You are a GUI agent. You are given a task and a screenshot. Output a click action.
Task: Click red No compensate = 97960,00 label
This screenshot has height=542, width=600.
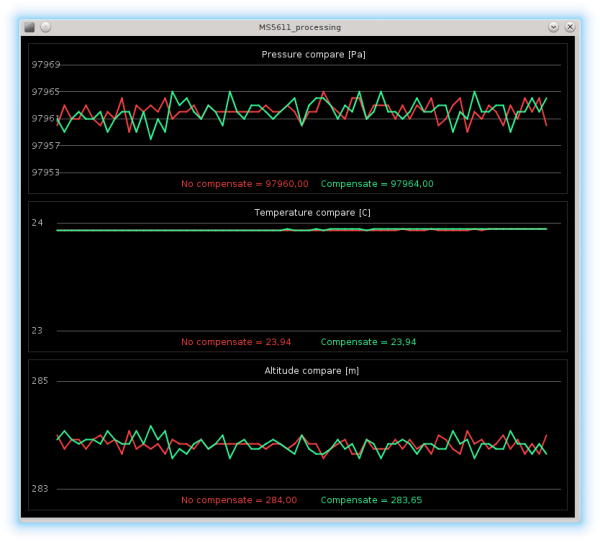245,184
